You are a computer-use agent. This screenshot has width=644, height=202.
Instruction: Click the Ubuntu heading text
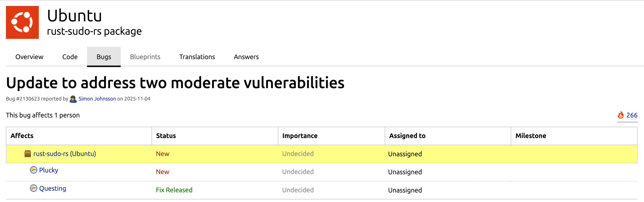(x=74, y=16)
